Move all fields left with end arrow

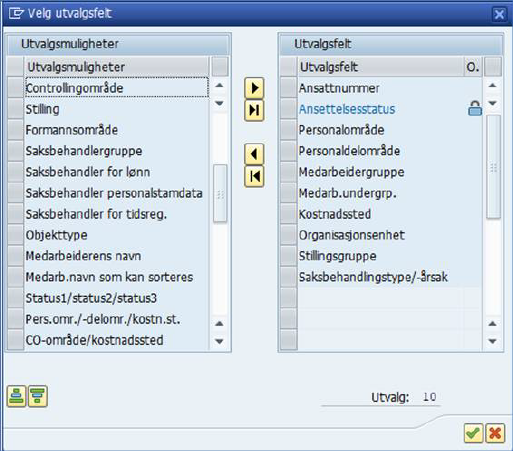coord(254,176)
